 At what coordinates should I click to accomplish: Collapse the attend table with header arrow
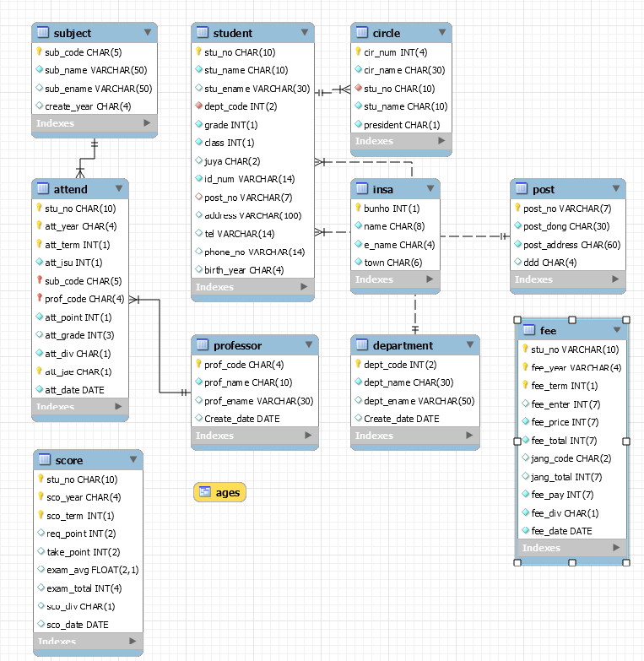[x=119, y=188]
